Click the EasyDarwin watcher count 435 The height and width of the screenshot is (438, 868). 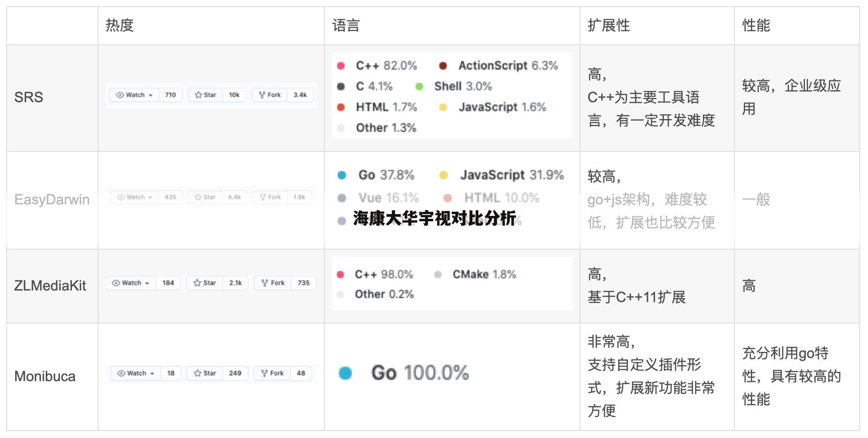point(170,197)
